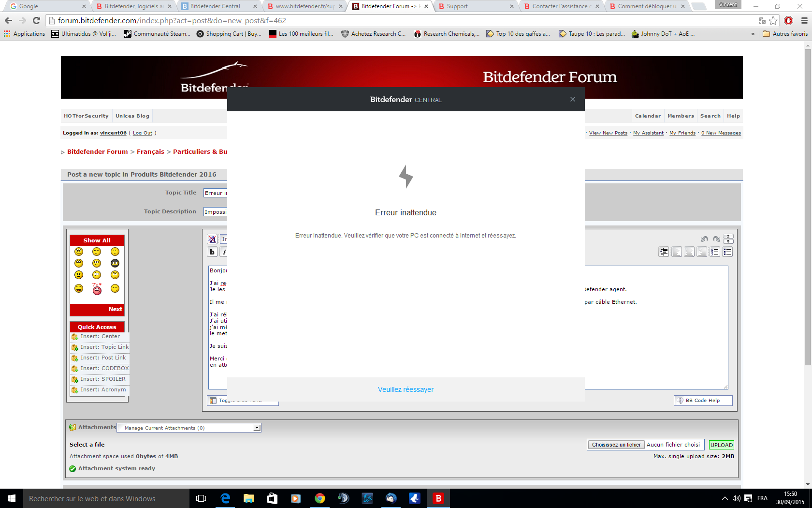Click Insert: Topic Link quick access item

click(x=100, y=347)
